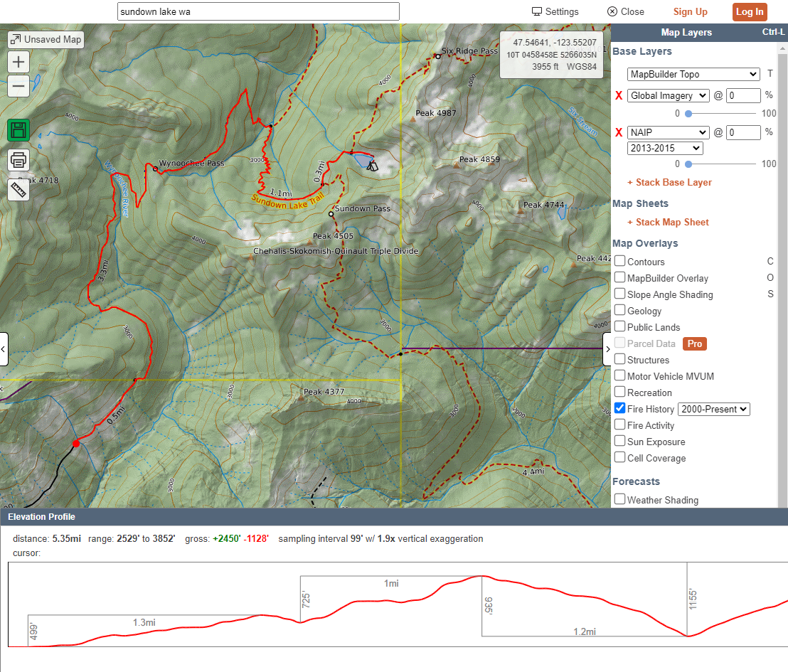
Task: Uncheck the Fire History overlay
Action: (620, 408)
